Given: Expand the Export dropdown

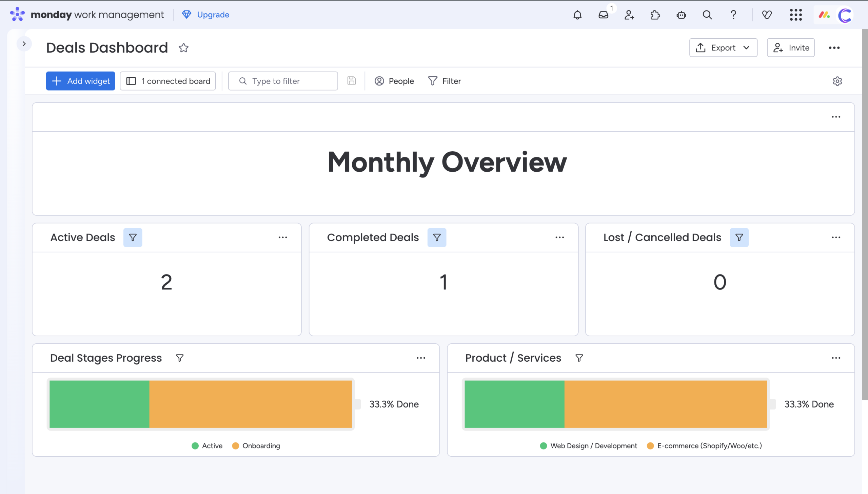Looking at the screenshot, I should coord(723,48).
